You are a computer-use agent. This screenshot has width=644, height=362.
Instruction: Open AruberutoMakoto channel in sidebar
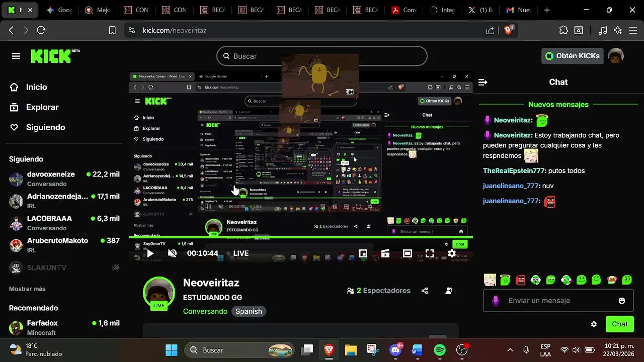click(64, 245)
